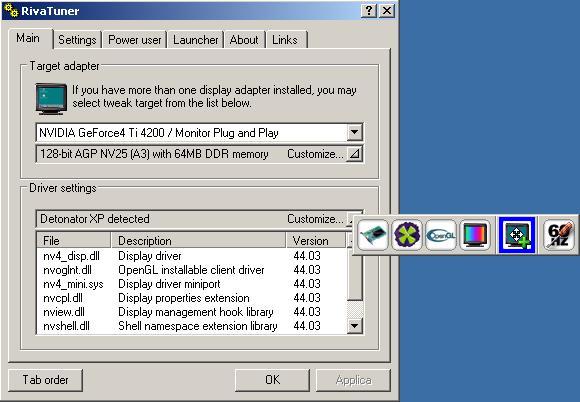
Task: Expand Customize arrow next to AGP NV25
Action: tap(354, 154)
